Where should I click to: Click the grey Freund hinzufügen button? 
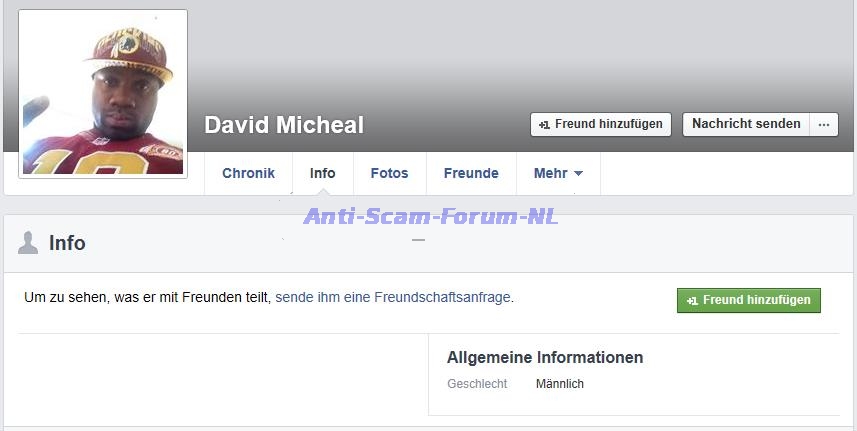[601, 125]
